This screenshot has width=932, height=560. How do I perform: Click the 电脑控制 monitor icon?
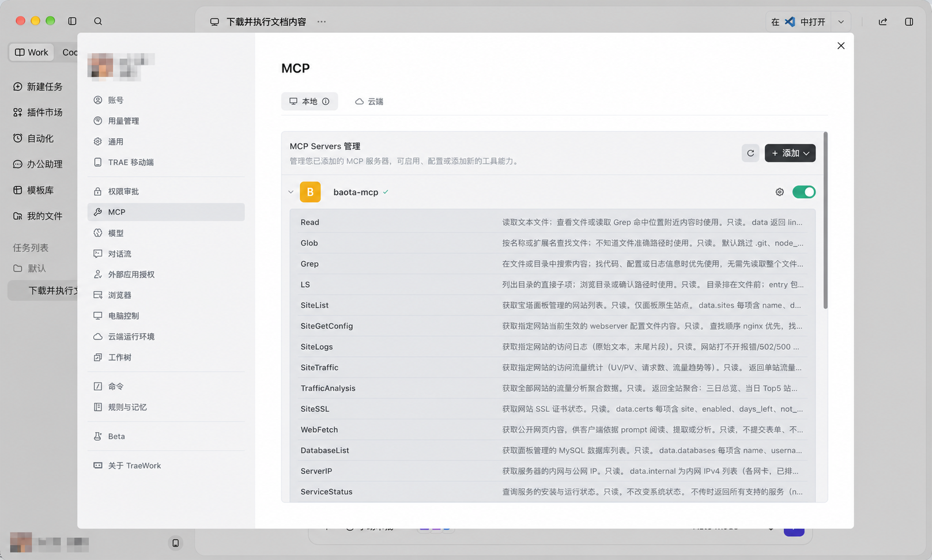(x=98, y=316)
